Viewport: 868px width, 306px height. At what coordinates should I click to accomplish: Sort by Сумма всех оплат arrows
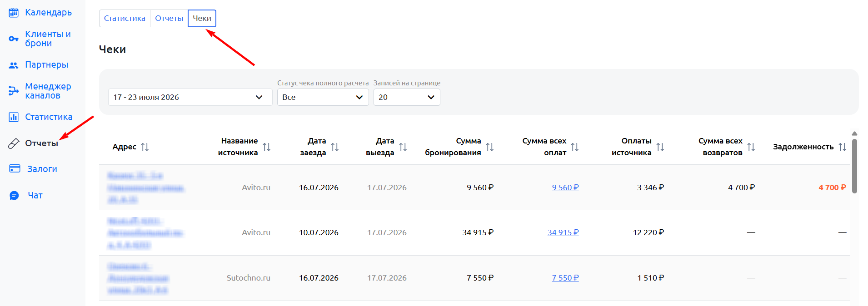pos(575,147)
